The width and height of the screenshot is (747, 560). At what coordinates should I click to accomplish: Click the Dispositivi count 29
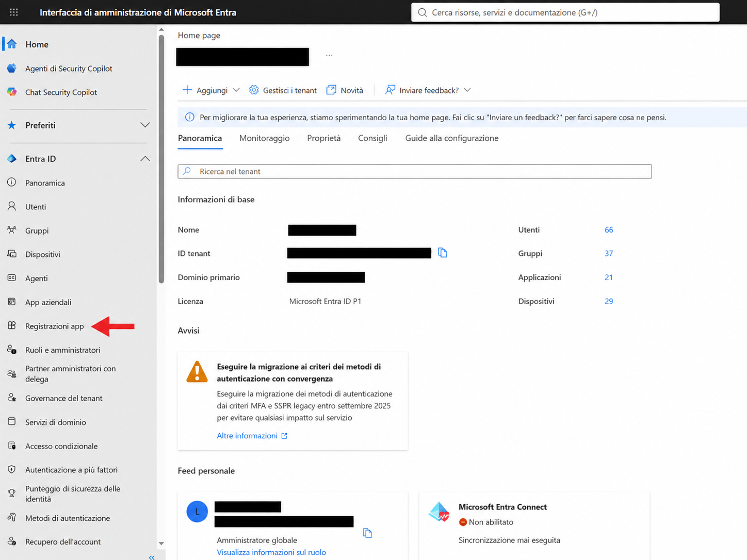click(609, 301)
